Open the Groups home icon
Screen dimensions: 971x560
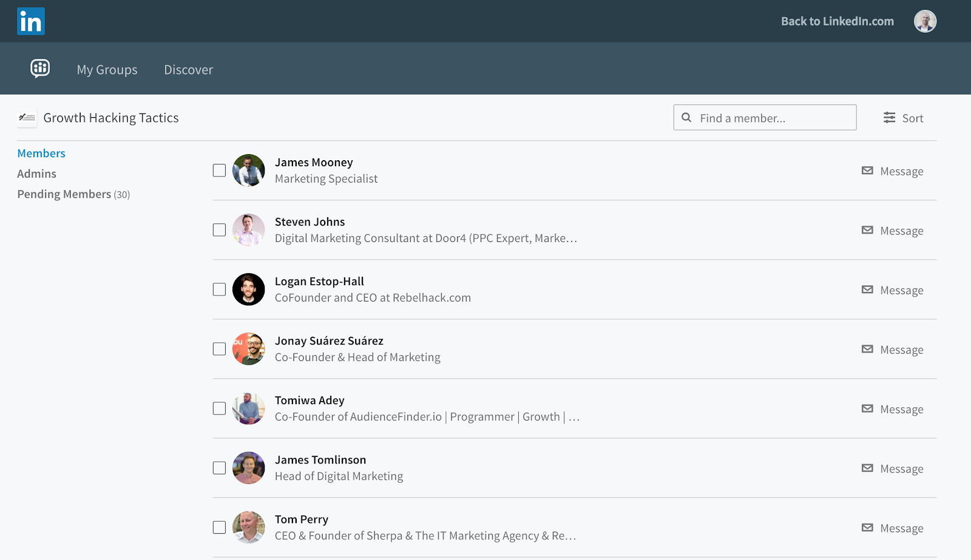[x=40, y=69]
